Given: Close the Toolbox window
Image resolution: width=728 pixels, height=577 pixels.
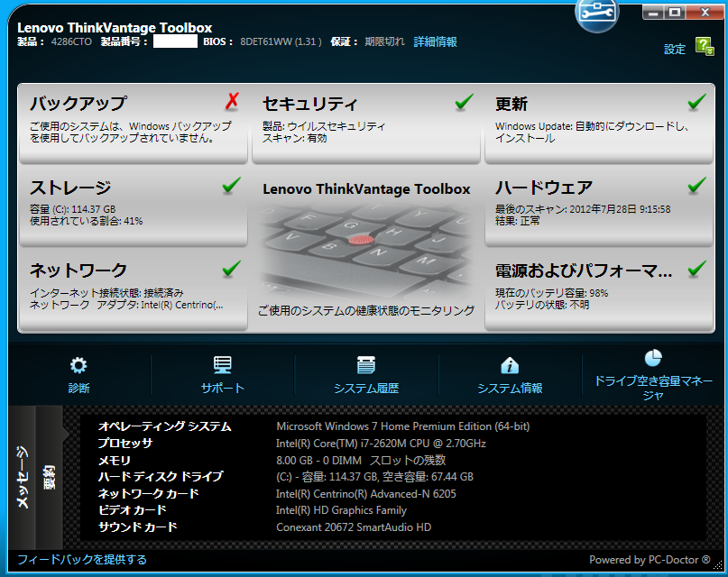Looking at the screenshot, I should [x=705, y=12].
